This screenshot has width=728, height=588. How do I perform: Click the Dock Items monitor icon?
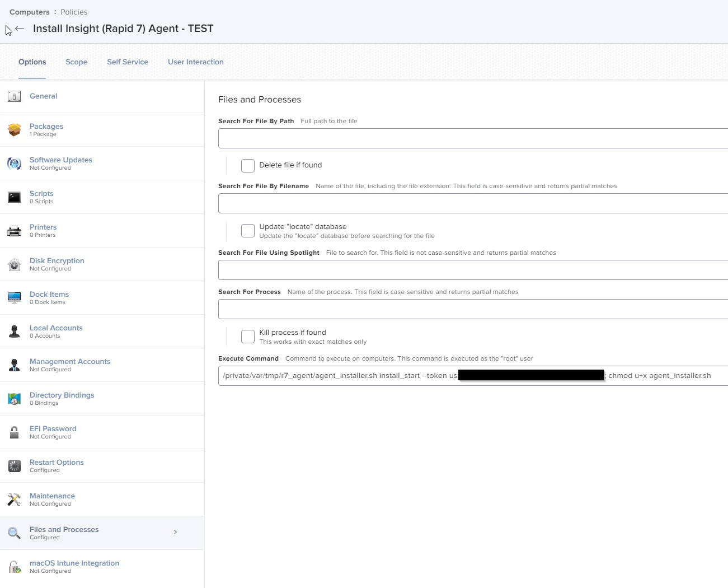point(15,298)
